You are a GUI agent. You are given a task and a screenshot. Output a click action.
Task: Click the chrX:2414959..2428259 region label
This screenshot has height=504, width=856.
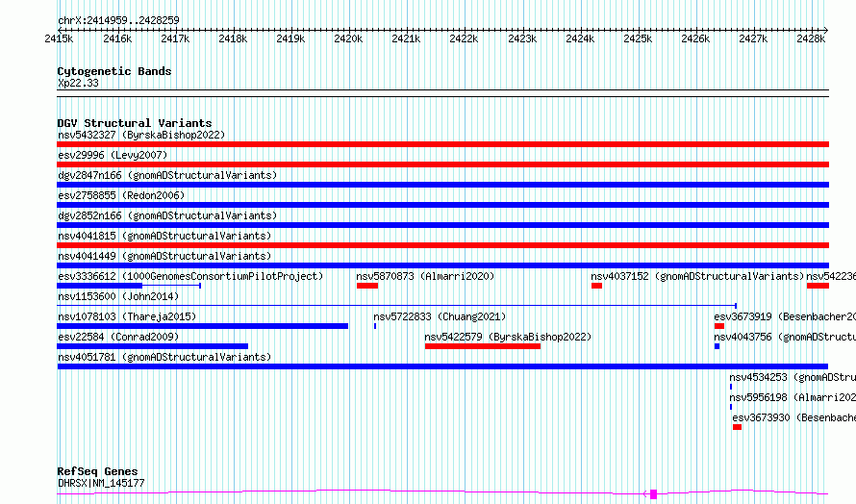[x=118, y=20]
